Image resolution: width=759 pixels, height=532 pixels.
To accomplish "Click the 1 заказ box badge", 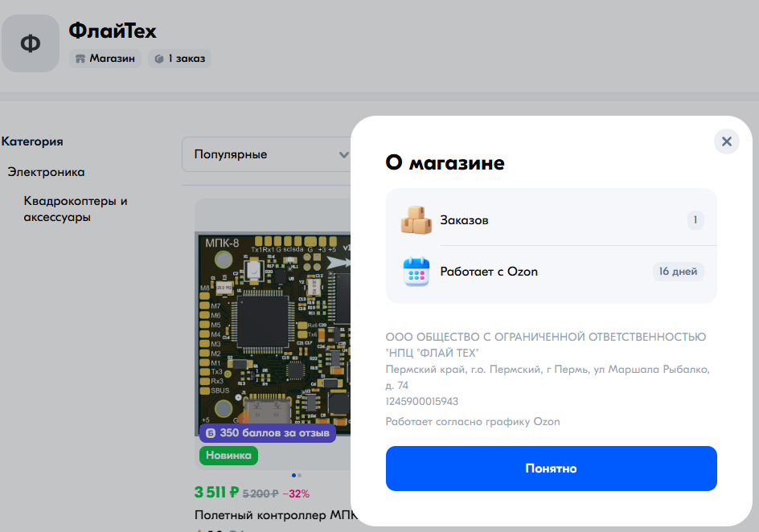I will (179, 59).
